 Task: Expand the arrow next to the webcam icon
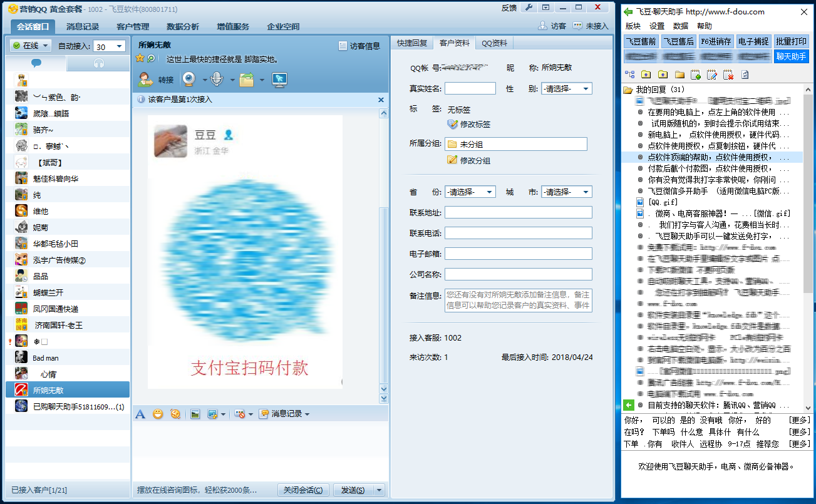click(x=204, y=80)
